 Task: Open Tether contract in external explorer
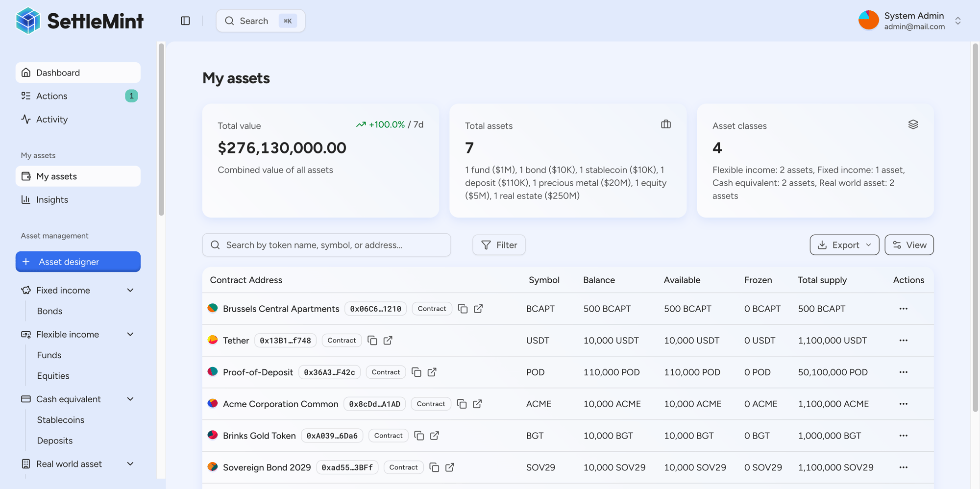[x=388, y=341]
